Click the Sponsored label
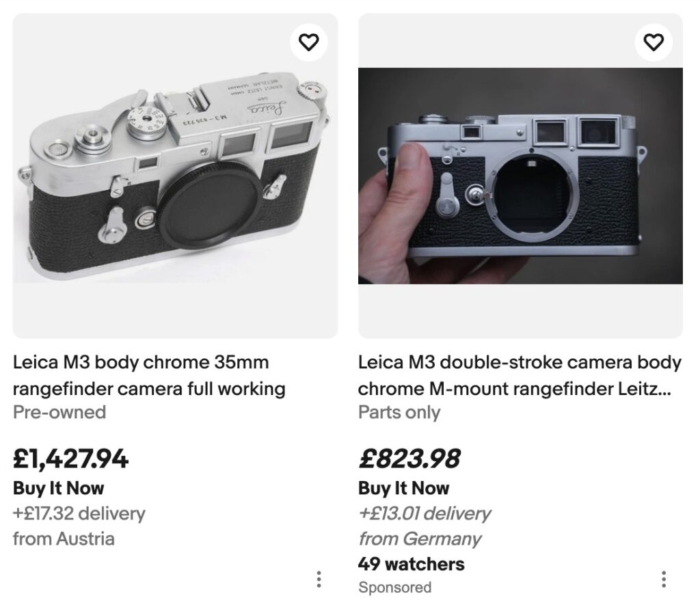 click(394, 587)
